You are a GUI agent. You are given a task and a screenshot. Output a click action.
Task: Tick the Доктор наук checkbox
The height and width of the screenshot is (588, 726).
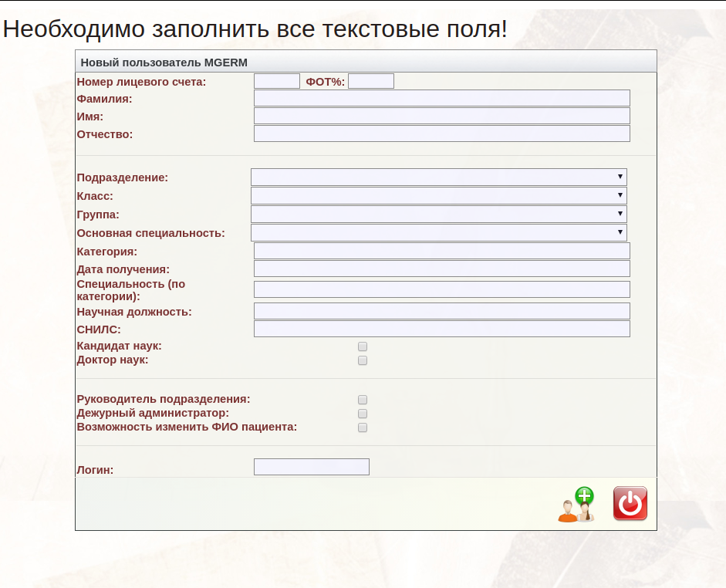(363, 360)
